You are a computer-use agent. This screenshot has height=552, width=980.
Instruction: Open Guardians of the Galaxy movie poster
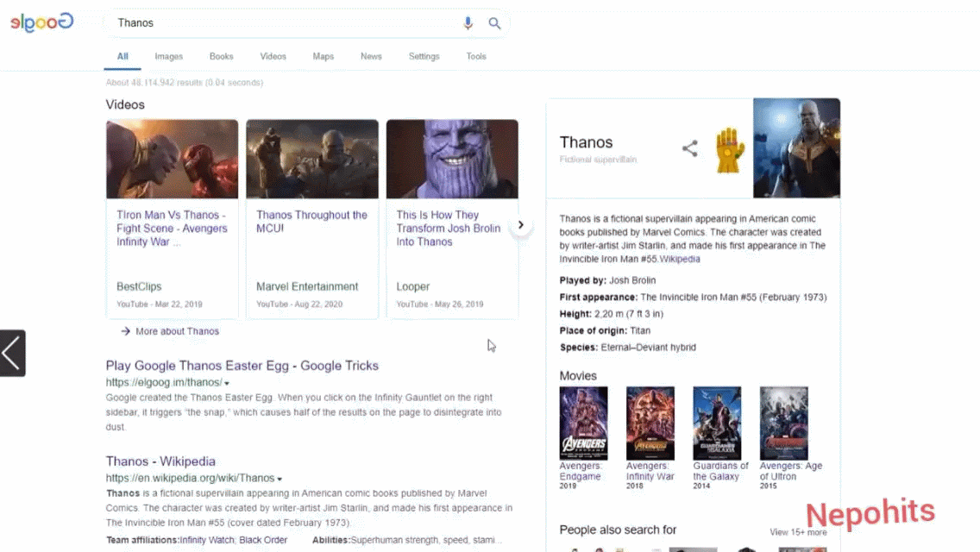717,423
